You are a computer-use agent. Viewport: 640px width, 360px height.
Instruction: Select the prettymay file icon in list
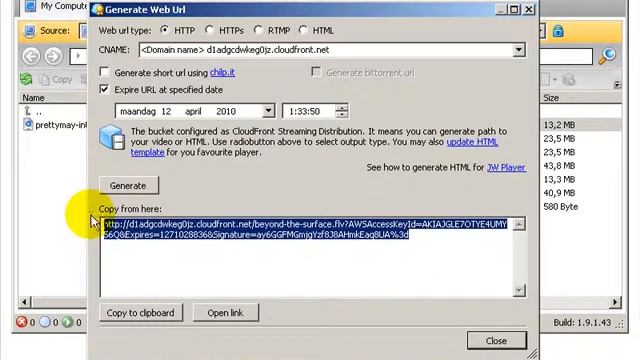(28, 124)
